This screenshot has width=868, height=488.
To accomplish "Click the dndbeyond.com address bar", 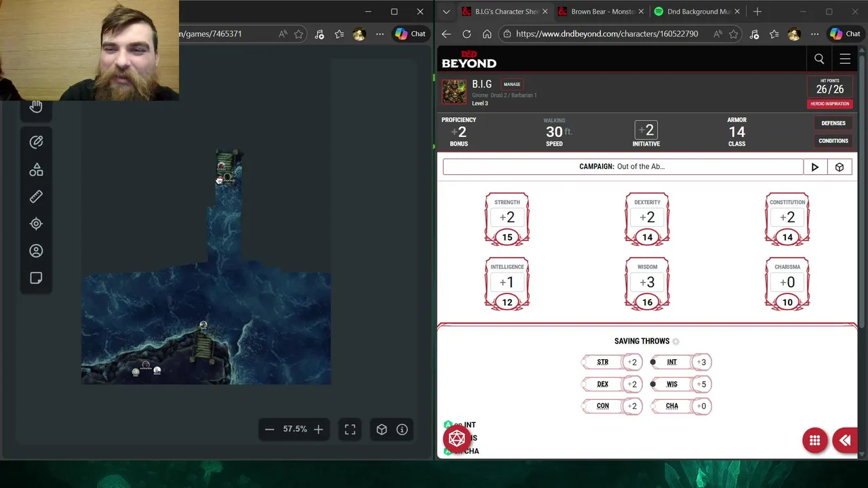I will coord(607,34).
